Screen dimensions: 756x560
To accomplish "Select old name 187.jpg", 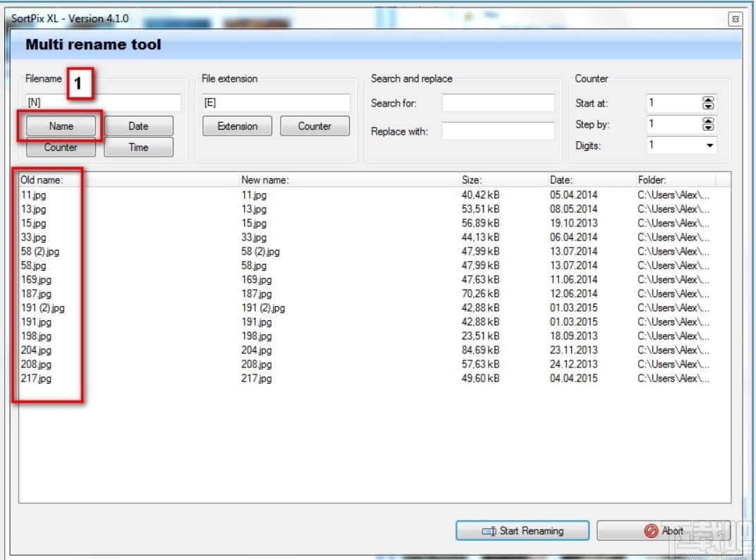I will [36, 293].
